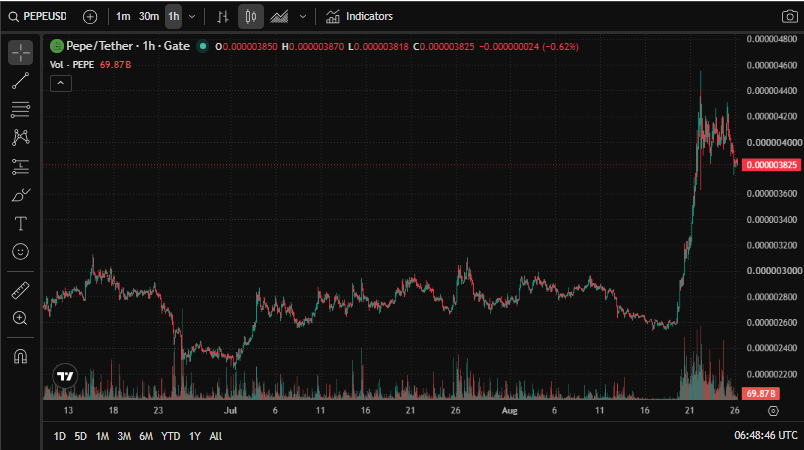Image resolution: width=804 pixels, height=450 pixels.
Task: Select the 1m timeframe
Action: [123, 16]
